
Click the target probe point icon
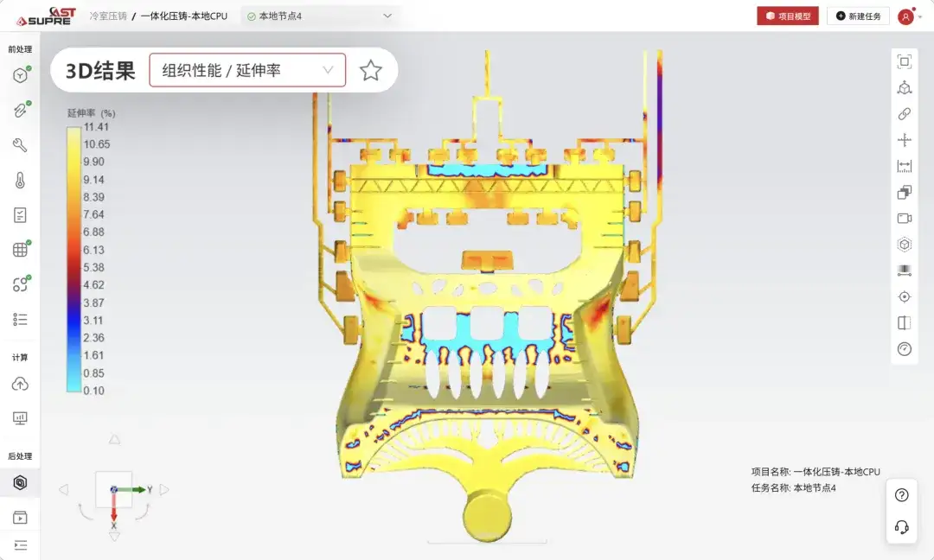coord(905,297)
